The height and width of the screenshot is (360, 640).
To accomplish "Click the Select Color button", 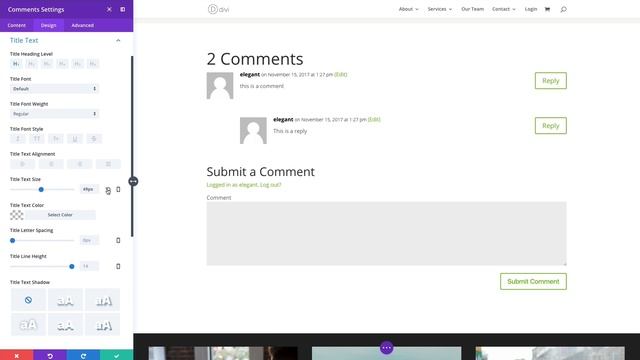I will click(60, 215).
